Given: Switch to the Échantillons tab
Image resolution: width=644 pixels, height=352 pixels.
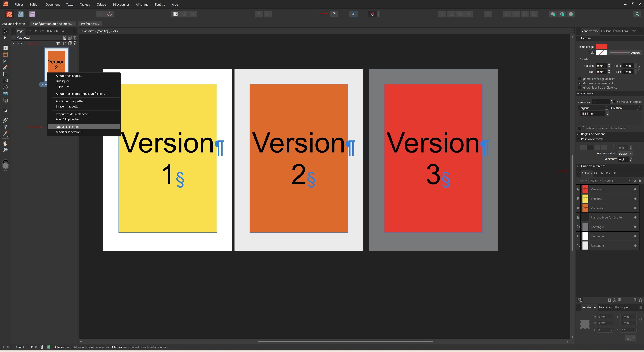Looking at the screenshot, I should [621, 31].
